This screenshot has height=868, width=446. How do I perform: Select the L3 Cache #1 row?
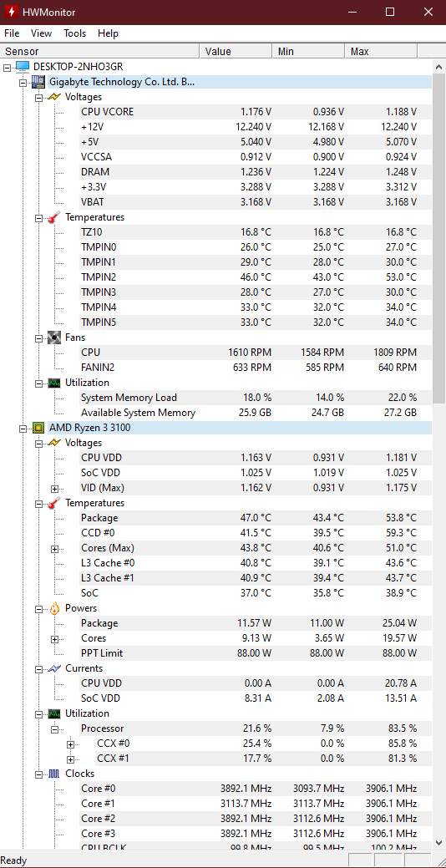click(x=256, y=578)
